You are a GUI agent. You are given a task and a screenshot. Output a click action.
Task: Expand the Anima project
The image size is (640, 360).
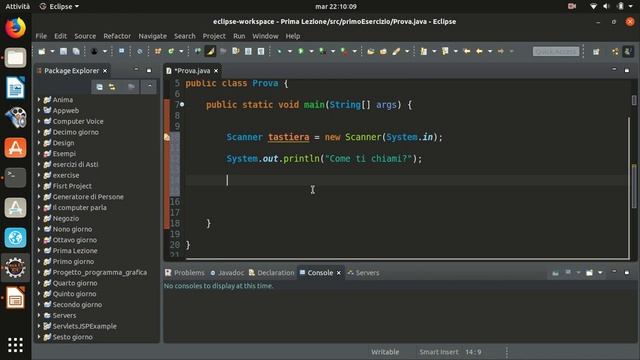[39, 100]
